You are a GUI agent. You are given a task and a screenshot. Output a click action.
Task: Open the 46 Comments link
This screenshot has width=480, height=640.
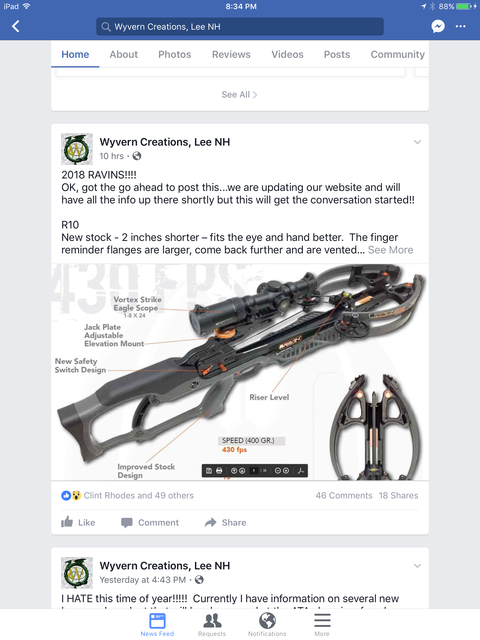tap(344, 496)
